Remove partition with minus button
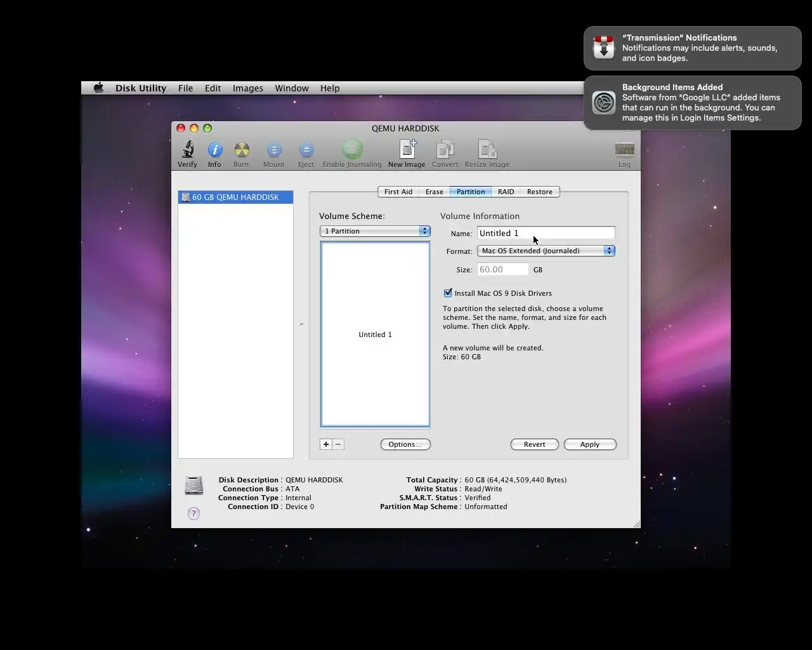This screenshot has width=812, height=650. point(338,444)
